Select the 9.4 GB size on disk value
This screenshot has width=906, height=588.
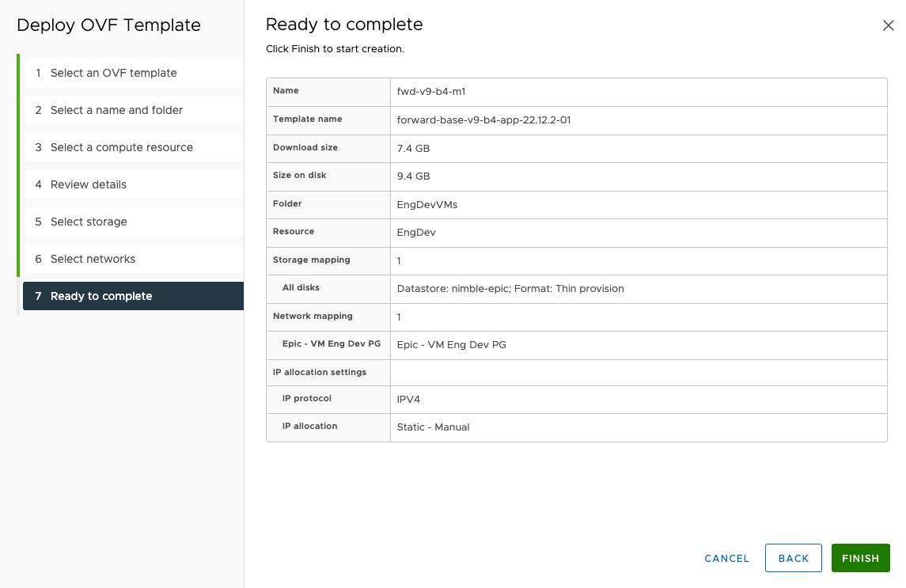[413, 176]
